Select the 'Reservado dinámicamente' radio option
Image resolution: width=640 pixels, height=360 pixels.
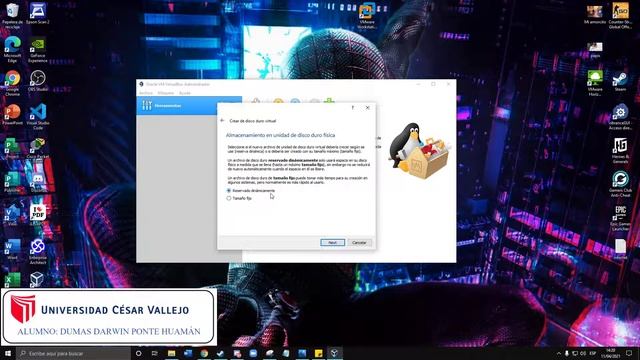click(x=251, y=191)
